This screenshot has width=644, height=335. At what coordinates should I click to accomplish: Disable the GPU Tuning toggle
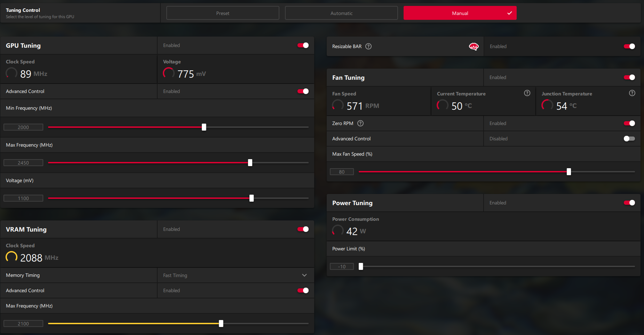click(303, 45)
